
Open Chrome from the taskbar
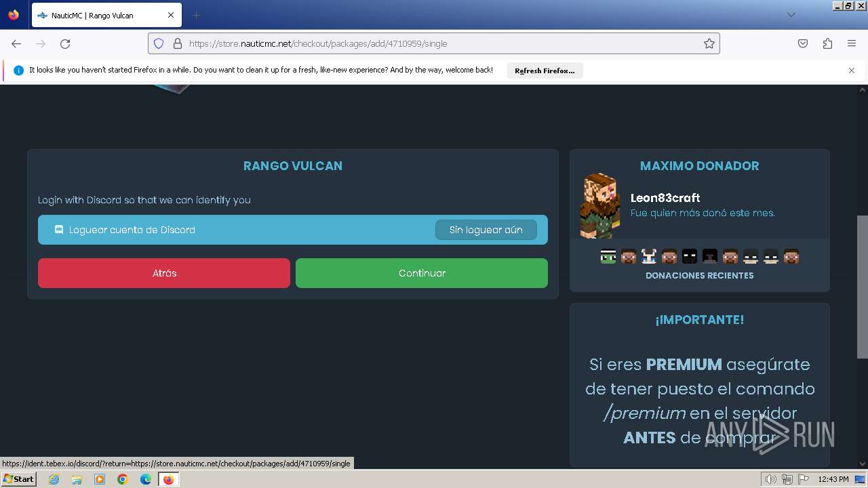click(x=123, y=479)
